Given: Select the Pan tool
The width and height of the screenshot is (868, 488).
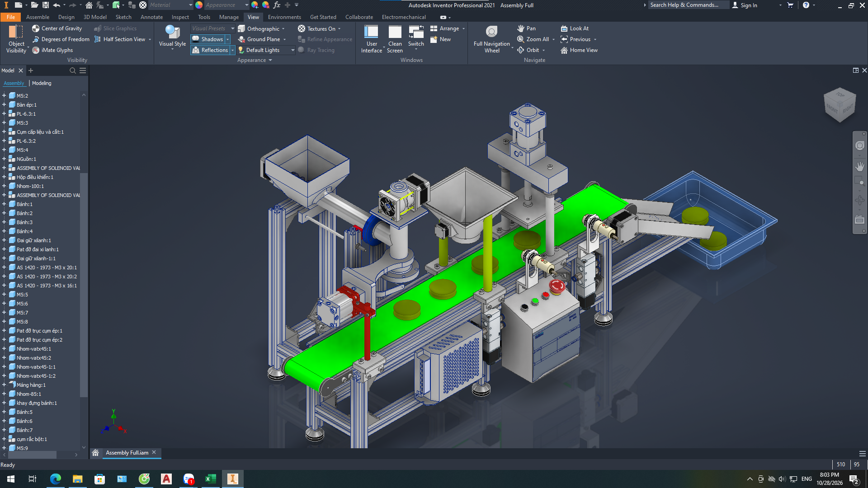Looking at the screenshot, I should 526,28.
